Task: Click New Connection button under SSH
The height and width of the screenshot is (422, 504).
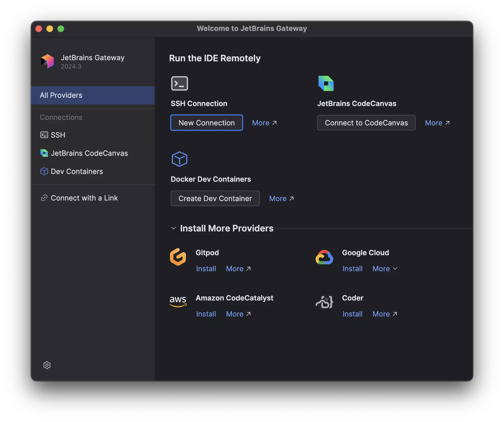Action: point(206,123)
